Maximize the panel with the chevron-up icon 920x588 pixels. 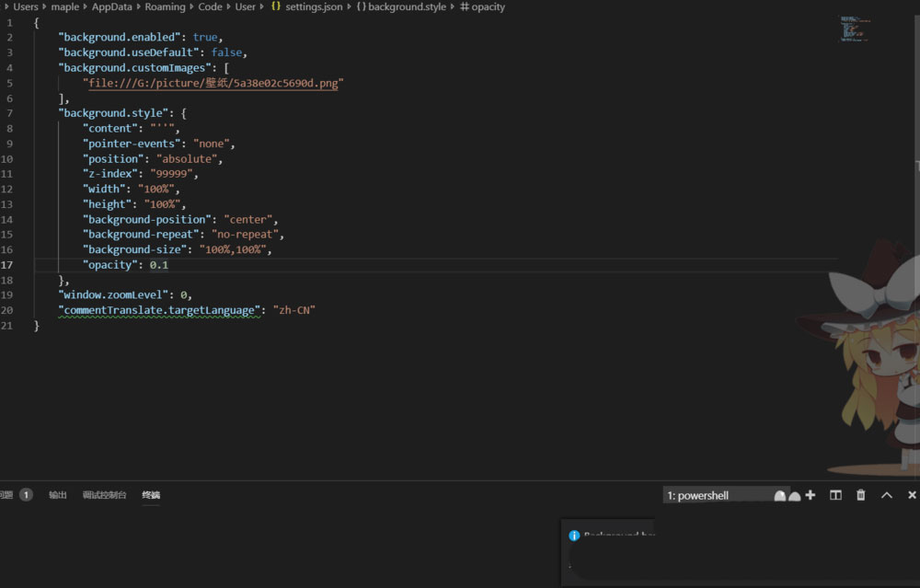click(887, 495)
